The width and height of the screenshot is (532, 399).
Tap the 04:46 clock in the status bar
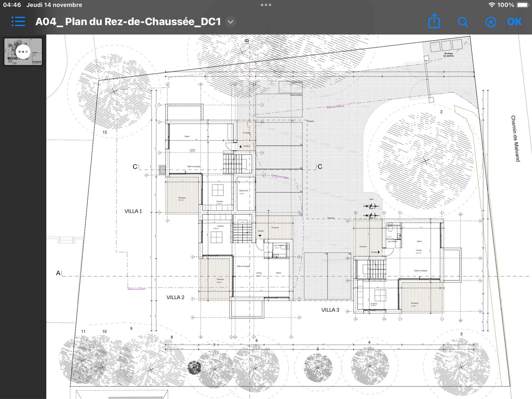(12, 5)
